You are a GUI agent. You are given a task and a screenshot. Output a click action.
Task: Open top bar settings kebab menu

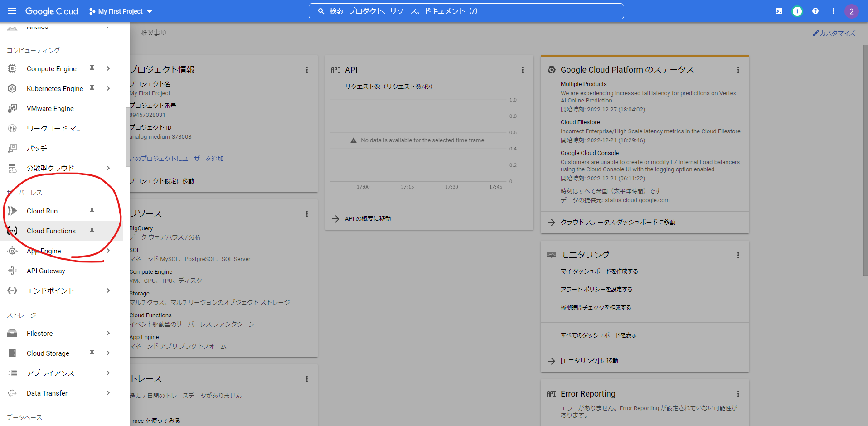coord(834,11)
